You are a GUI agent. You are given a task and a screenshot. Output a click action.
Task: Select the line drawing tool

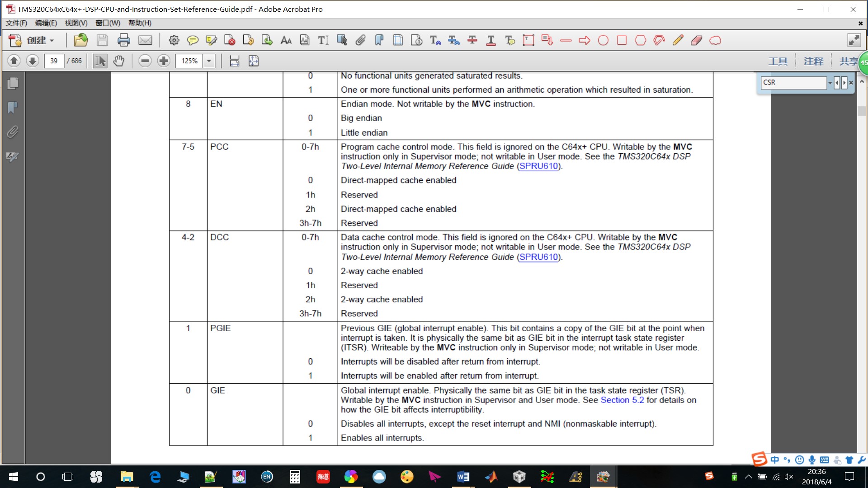coord(566,41)
